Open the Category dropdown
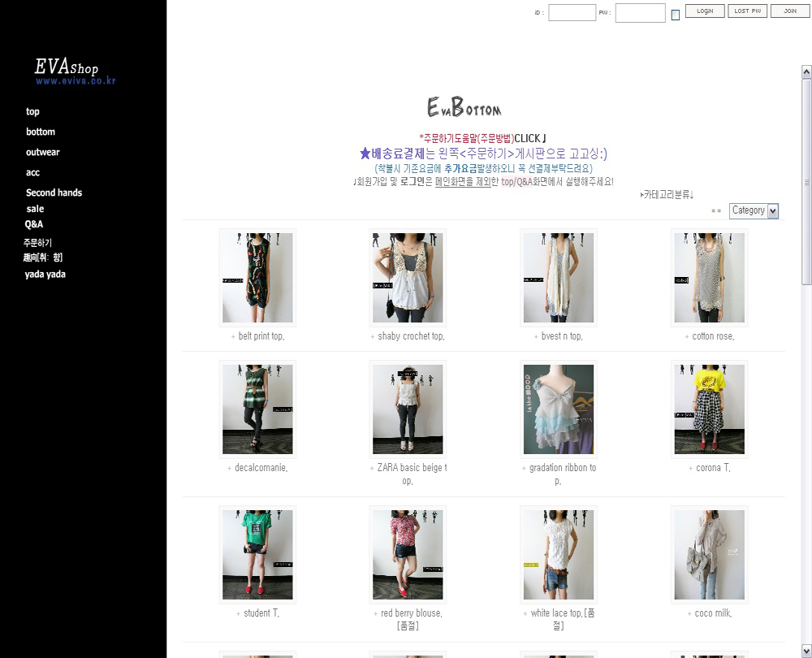The width and height of the screenshot is (812, 658). tap(754, 211)
